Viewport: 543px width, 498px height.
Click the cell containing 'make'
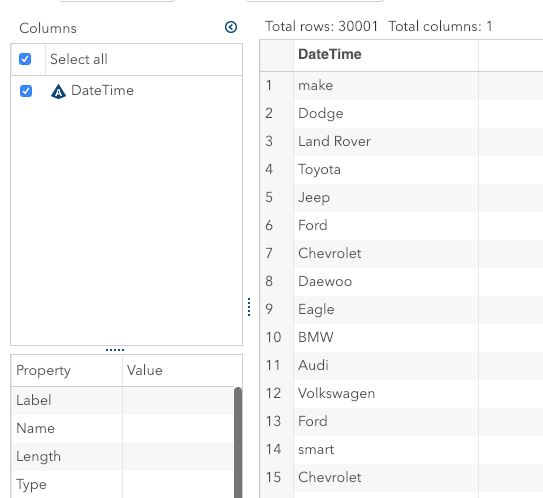coord(386,86)
